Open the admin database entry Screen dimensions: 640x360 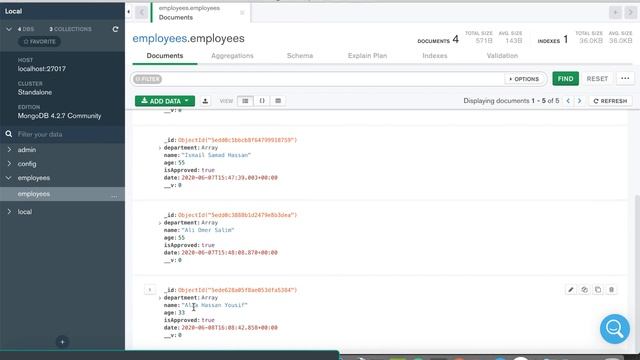[x=27, y=150]
